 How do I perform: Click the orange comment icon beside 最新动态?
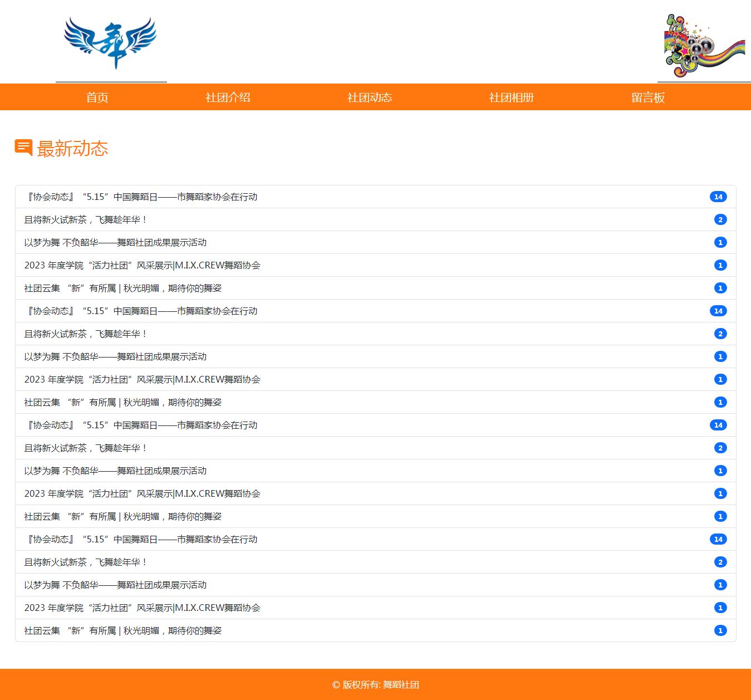pyautogui.click(x=23, y=148)
